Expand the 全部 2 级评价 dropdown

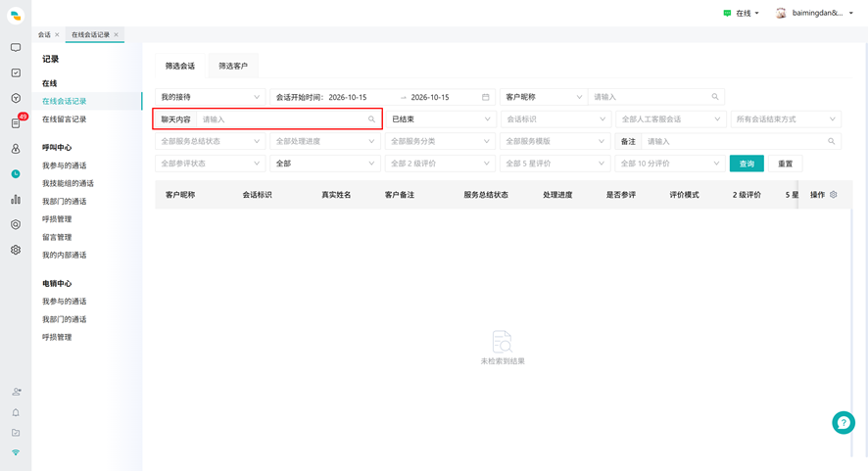point(440,164)
